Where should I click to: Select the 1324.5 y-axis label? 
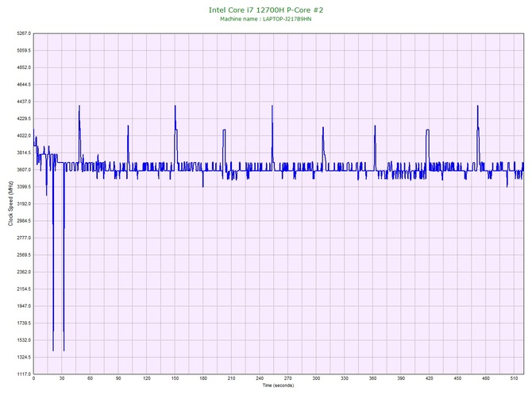24,357
